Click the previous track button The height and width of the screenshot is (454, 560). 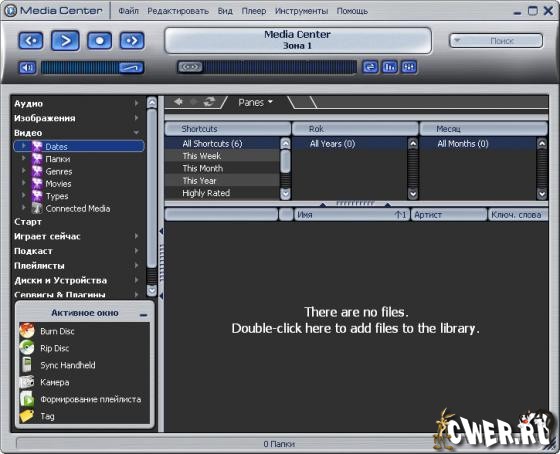coord(31,40)
